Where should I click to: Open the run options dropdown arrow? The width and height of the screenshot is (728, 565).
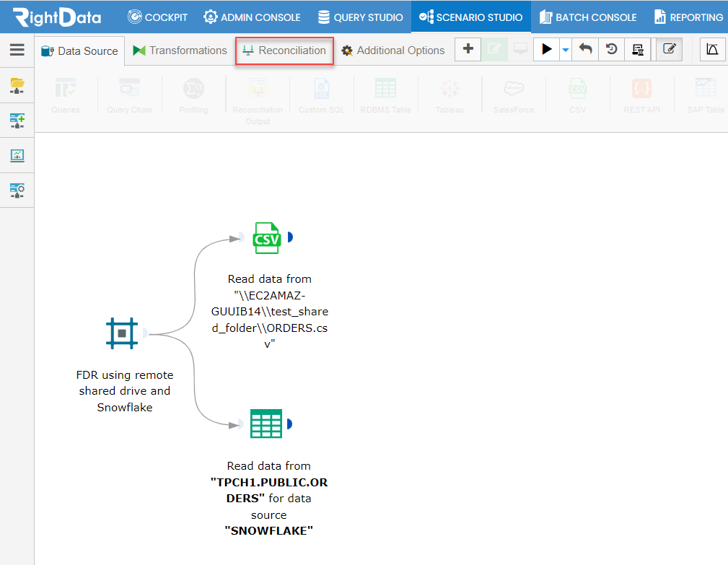point(566,49)
